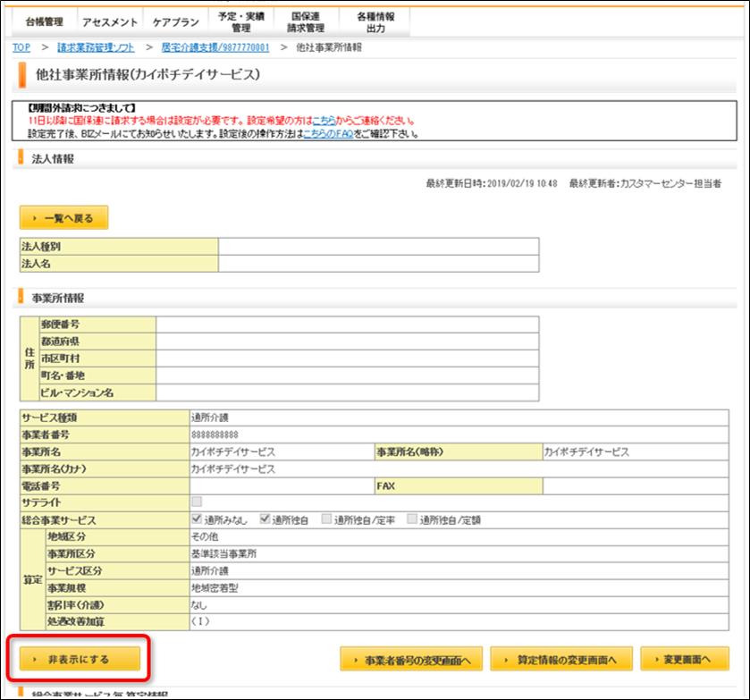
Task: Click the 最終更新日時 timestamp text
Action: coord(492,183)
